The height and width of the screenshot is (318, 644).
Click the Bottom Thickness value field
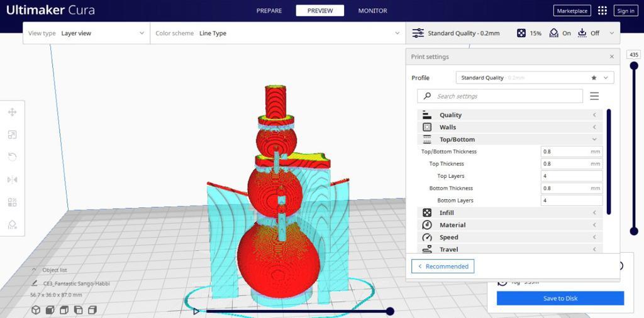572,189
